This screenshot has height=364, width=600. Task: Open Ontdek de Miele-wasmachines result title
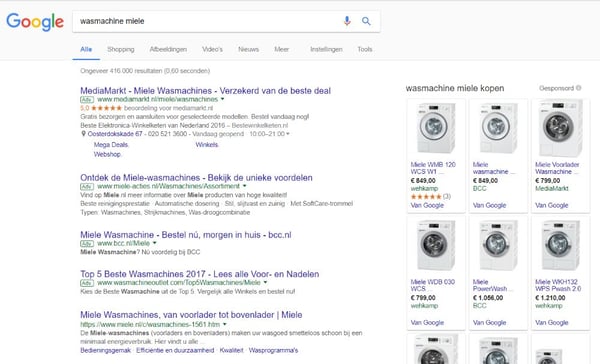(x=196, y=178)
